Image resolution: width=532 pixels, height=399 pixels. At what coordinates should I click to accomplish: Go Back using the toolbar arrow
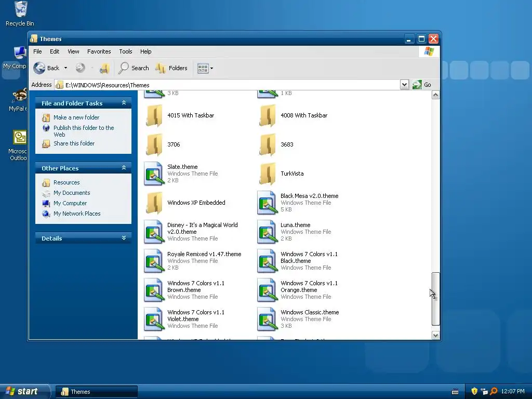tap(46, 68)
